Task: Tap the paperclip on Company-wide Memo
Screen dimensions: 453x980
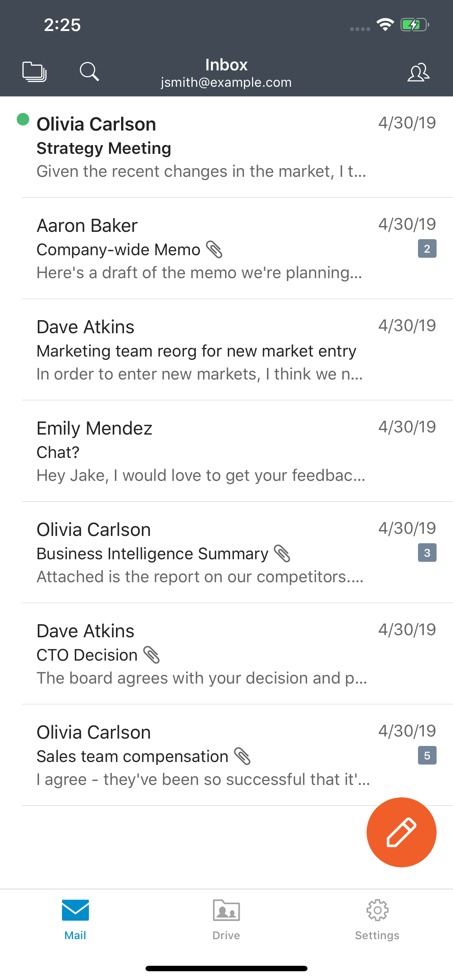Action: (214, 250)
